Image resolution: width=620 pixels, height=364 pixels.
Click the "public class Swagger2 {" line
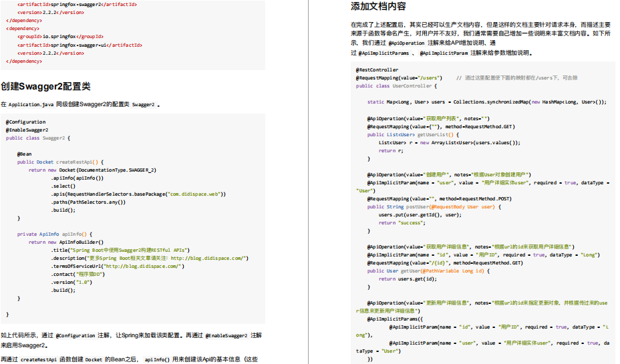point(38,138)
